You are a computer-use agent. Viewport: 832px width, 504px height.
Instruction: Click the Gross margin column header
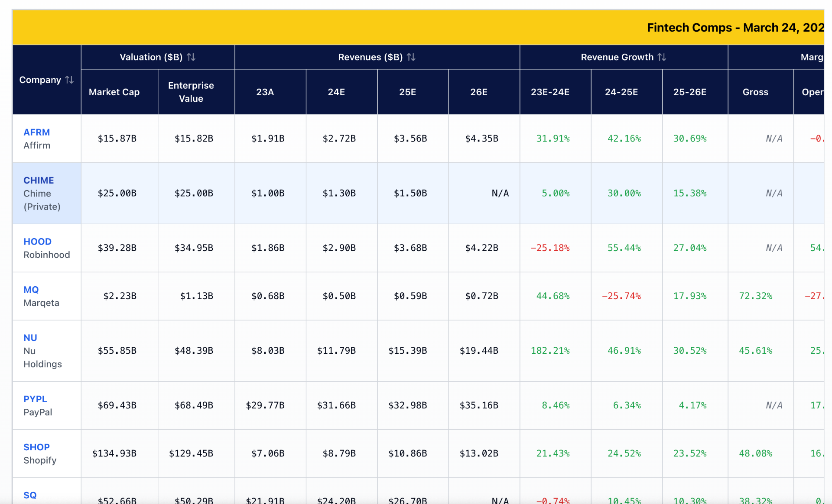(755, 92)
